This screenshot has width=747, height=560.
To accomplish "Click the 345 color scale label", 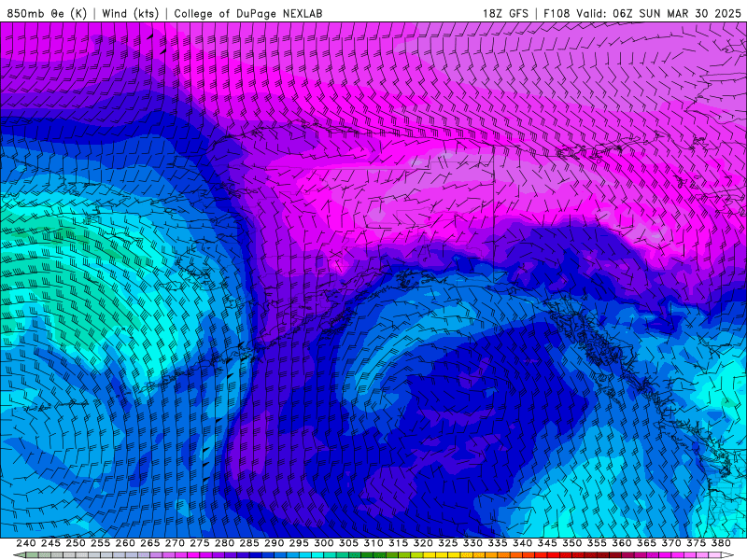I will [547, 543].
